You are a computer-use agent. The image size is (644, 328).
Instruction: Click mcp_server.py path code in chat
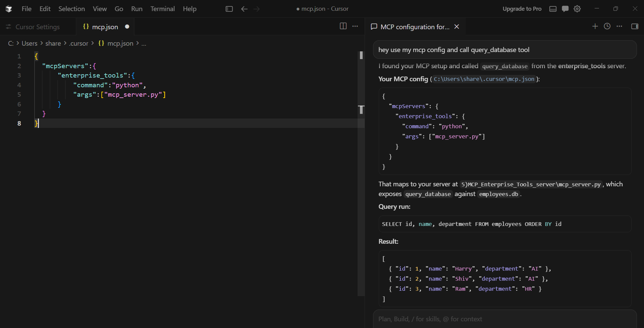pos(531,184)
